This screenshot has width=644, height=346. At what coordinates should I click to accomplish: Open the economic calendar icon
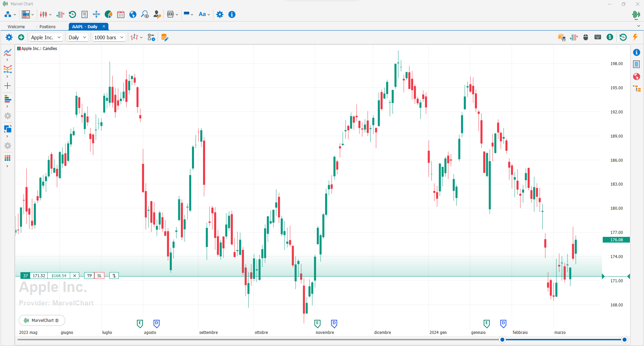[x=121, y=14]
